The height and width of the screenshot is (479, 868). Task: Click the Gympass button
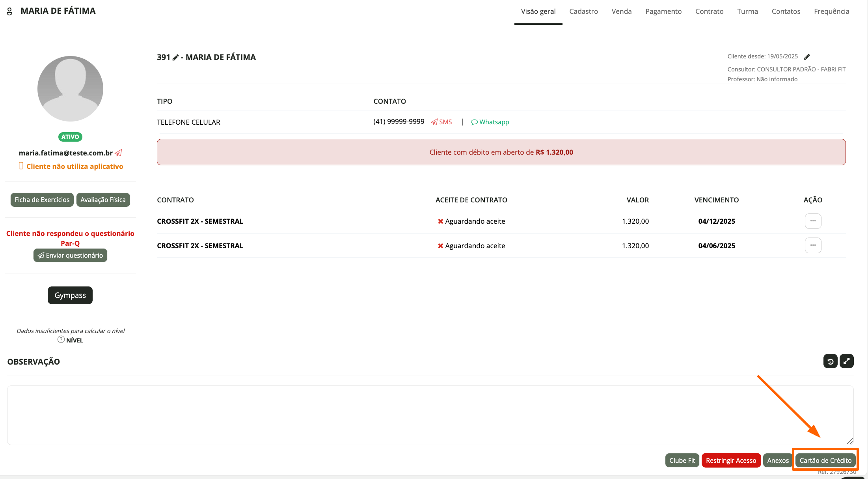(70, 295)
